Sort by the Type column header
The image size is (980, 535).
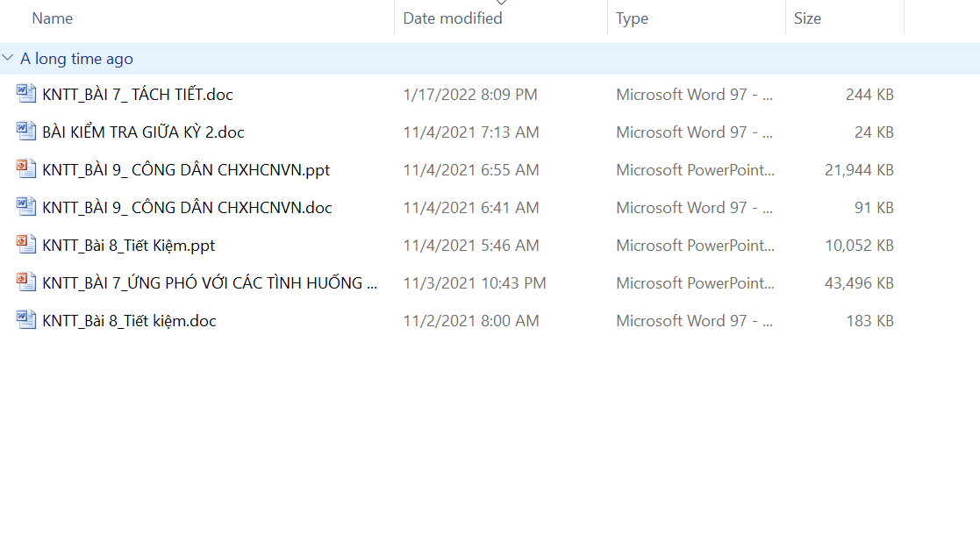click(632, 18)
